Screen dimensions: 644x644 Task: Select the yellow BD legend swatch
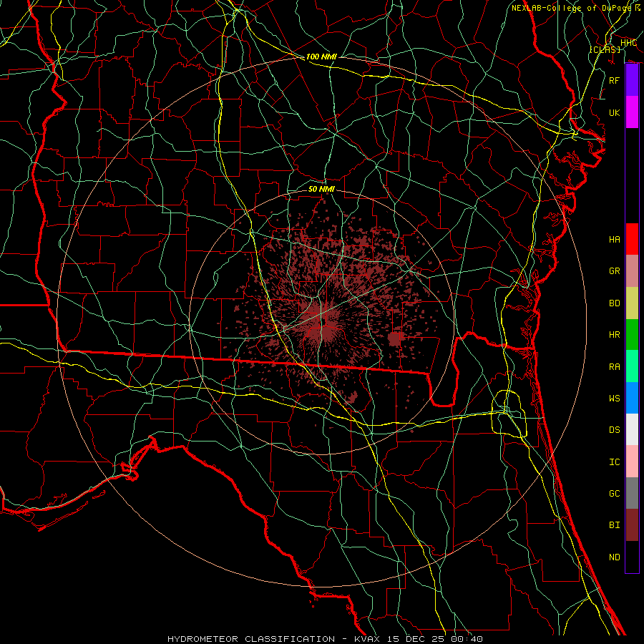tap(632, 303)
